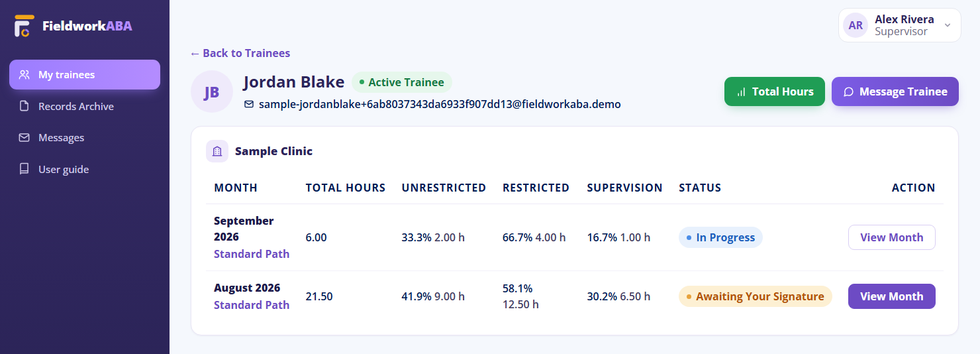This screenshot has height=354, width=980.
Task: Click the AR avatar in the header
Action: [x=856, y=25]
